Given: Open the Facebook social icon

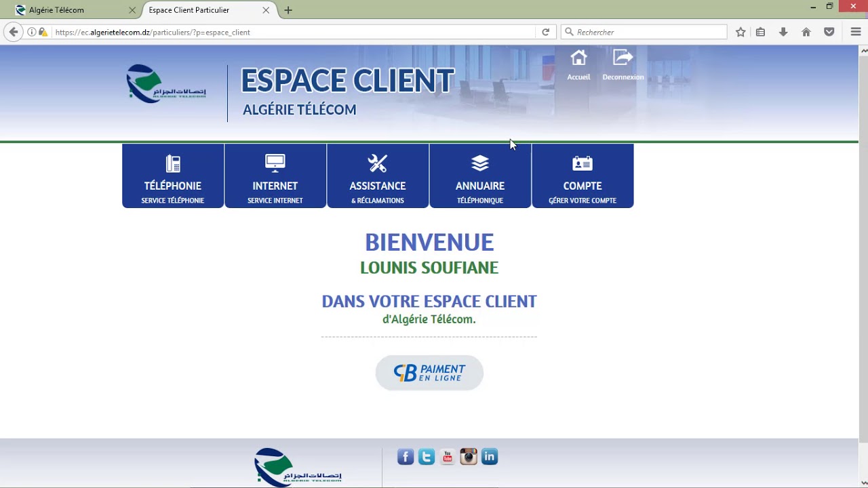Looking at the screenshot, I should point(406,457).
